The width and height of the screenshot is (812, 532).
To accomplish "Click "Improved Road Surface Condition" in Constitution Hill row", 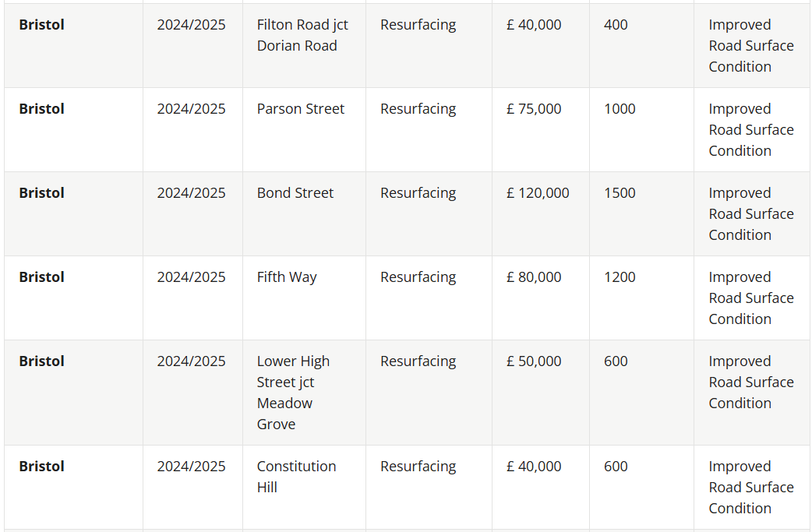I will [751, 487].
